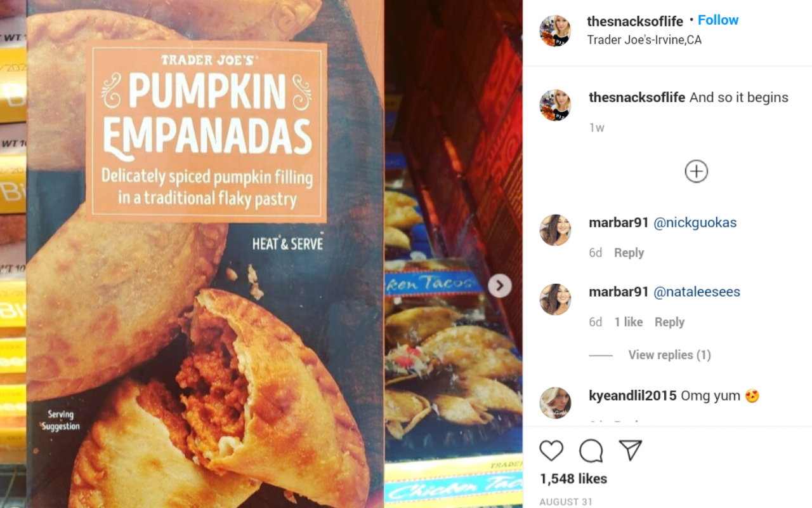Go to next photo with carousel arrow

(500, 286)
